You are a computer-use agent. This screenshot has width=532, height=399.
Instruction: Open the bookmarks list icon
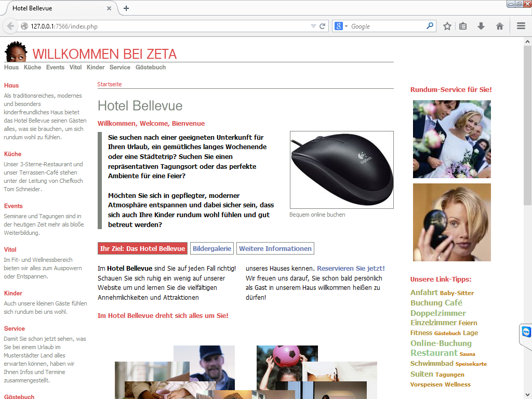(463, 26)
